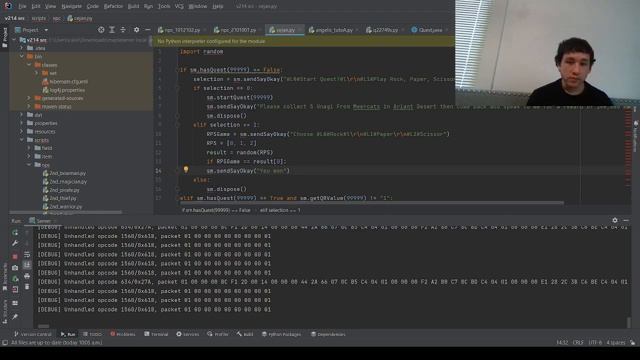
Task: Select log4j.properties file in Project tree
Action: [x=64, y=90]
